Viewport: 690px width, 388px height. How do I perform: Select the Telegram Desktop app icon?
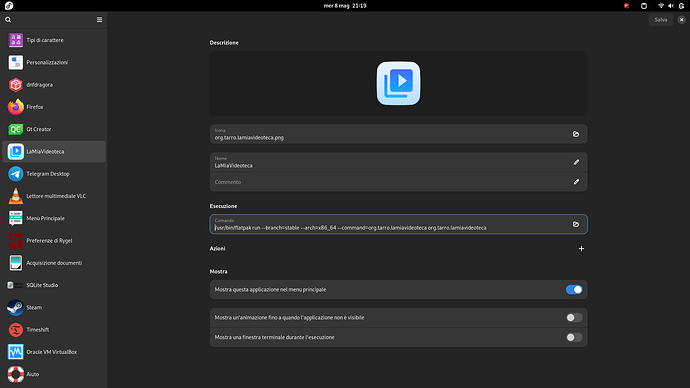(16, 174)
